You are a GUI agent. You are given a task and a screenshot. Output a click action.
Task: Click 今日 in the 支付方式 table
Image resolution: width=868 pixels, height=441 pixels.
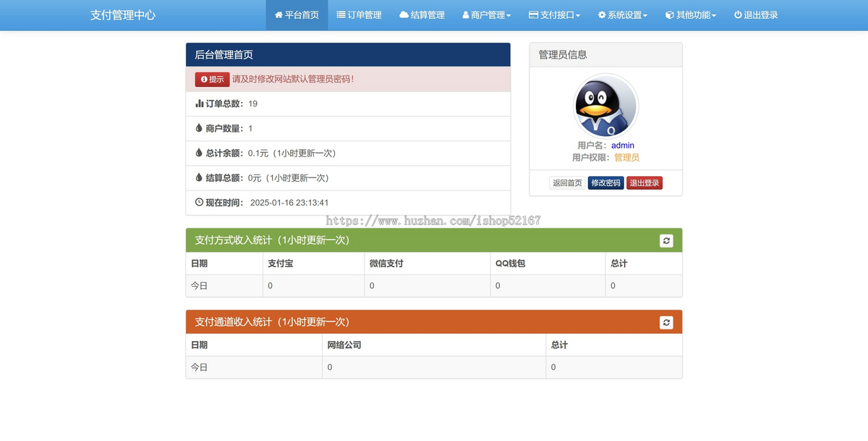pos(199,286)
